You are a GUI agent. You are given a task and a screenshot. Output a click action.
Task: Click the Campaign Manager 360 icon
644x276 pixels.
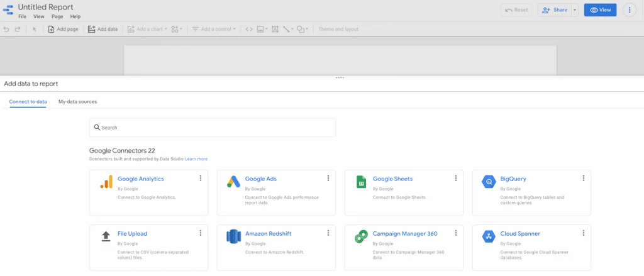pos(361,236)
